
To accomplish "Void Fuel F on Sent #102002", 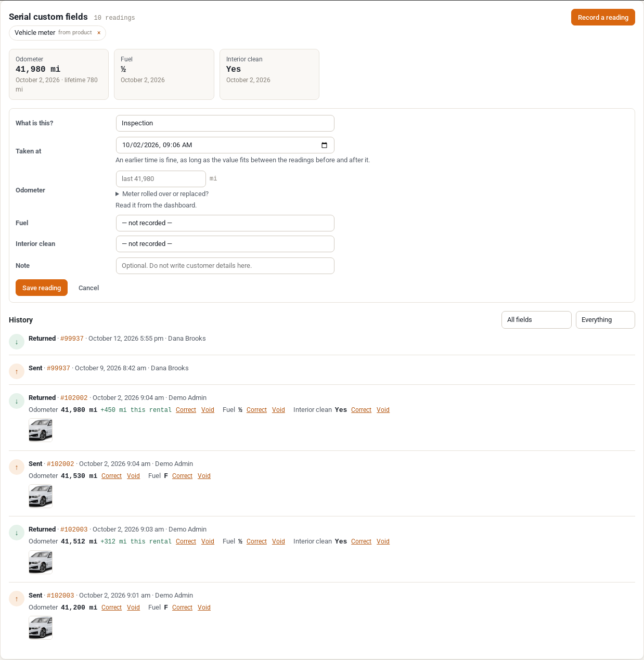I will pyautogui.click(x=204, y=476).
